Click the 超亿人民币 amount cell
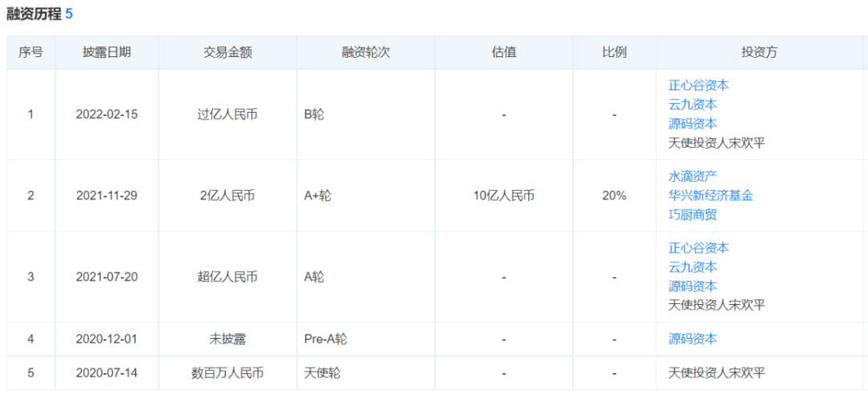 coord(227,277)
